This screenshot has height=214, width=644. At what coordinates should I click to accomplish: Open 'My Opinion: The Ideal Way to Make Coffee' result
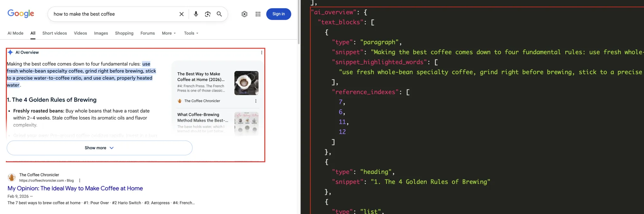coord(75,188)
